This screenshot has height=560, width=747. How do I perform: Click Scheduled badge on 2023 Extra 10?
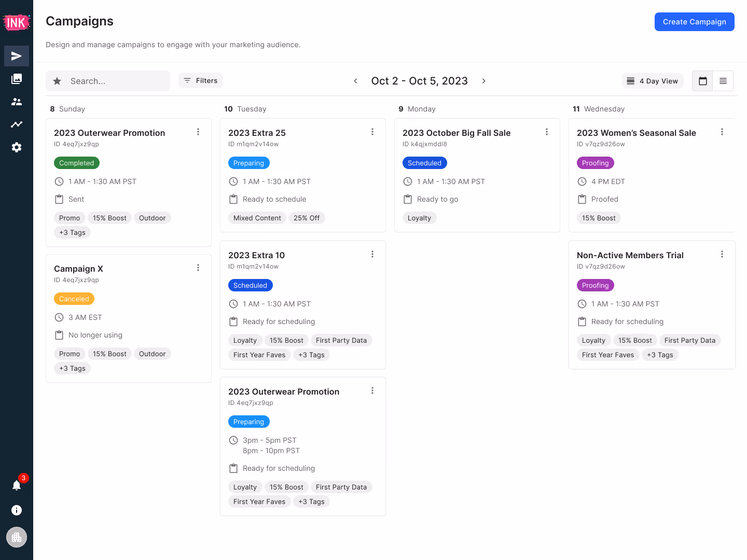coord(251,285)
